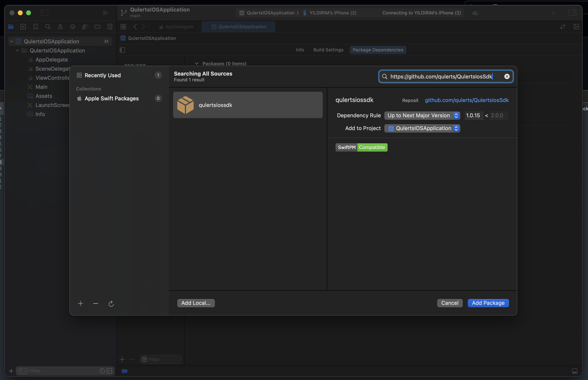This screenshot has width=588, height=380.
Task: Toggle the project targets list sidebar
Action: click(x=123, y=50)
